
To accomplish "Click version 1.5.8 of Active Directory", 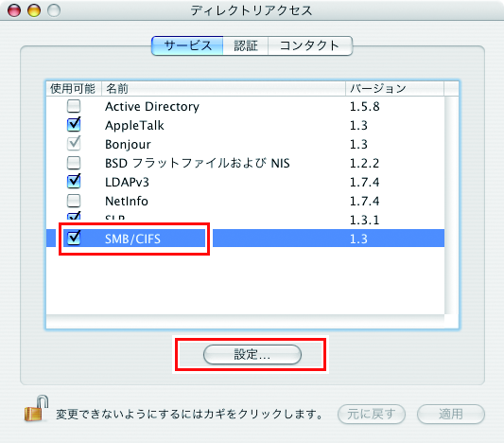I will 364,106.
